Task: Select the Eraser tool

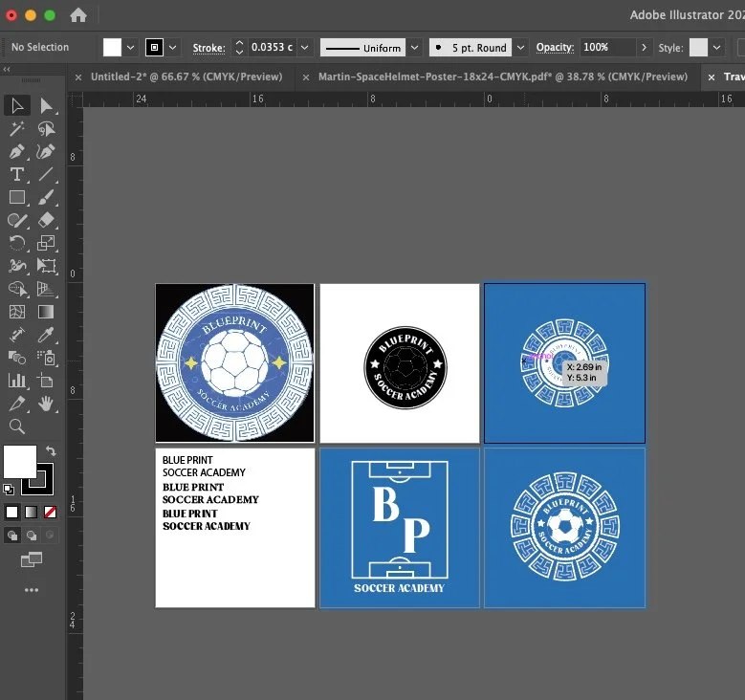Action: point(46,220)
